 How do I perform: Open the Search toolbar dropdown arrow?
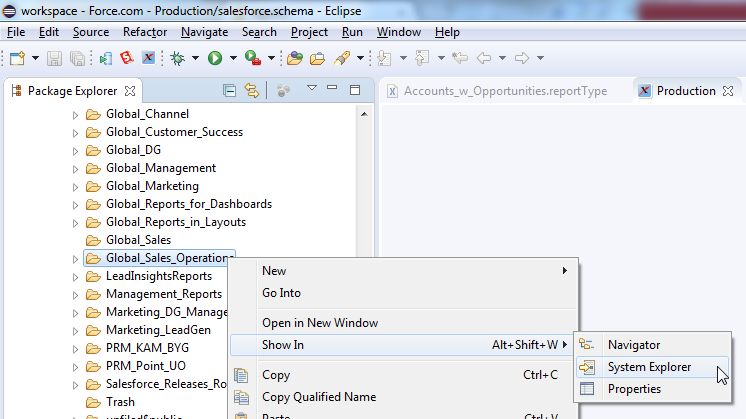360,58
